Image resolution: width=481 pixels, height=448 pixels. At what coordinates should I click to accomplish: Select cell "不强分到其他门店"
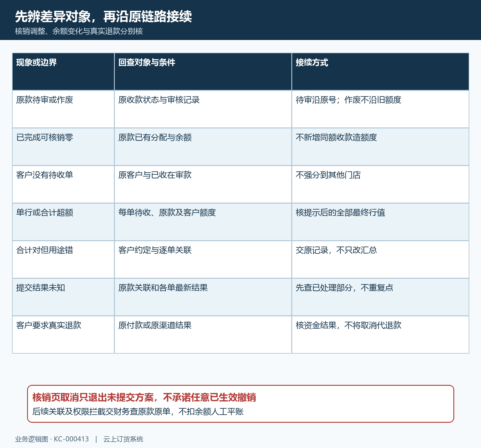click(x=380, y=184)
